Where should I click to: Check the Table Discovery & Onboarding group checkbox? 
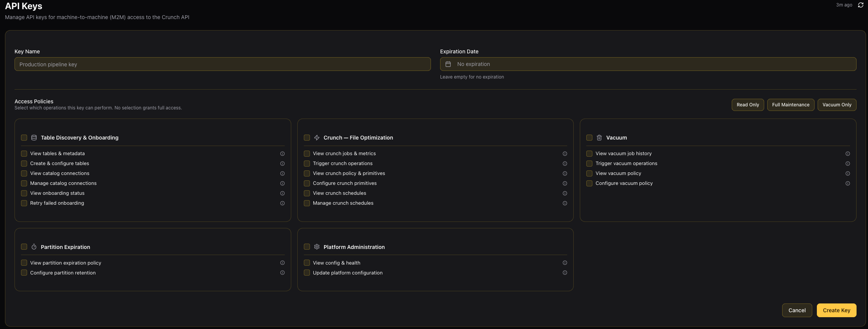(x=24, y=138)
